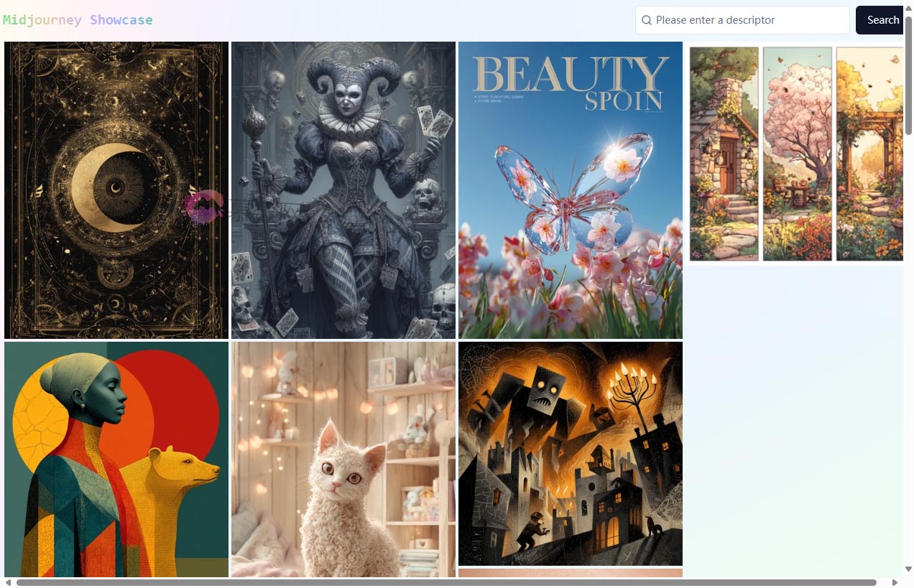
Task: Click the pink watermark logo on moon image
Action: click(203, 208)
